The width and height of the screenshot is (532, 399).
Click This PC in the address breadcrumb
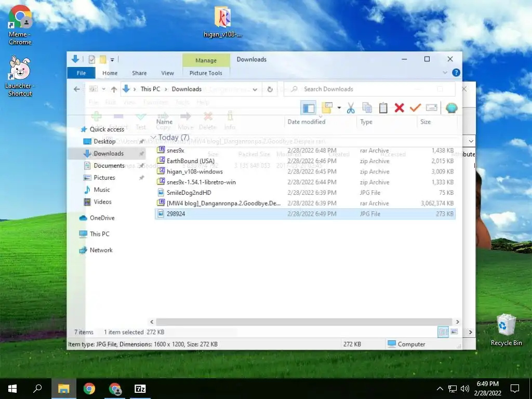pyautogui.click(x=150, y=89)
